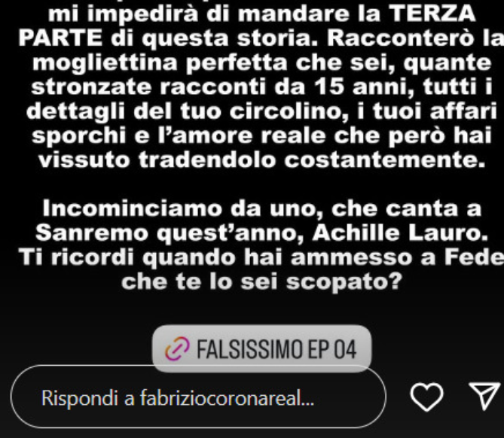The height and width of the screenshot is (438, 504).
Task: Click the 'tradendolo' word in story
Action: [207, 160]
